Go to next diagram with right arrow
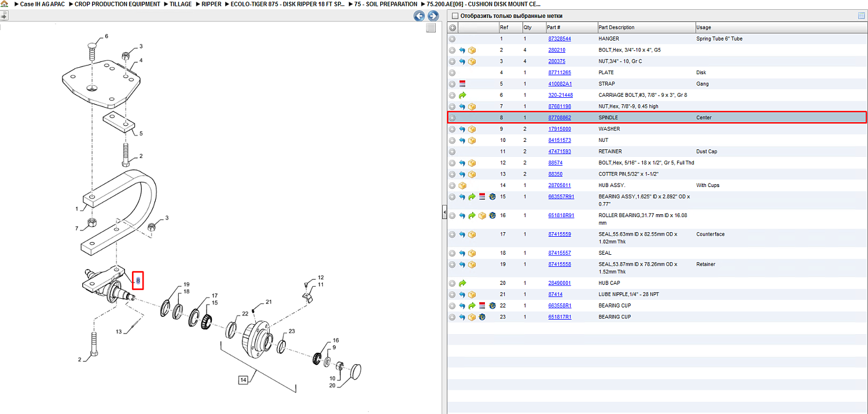 (433, 16)
